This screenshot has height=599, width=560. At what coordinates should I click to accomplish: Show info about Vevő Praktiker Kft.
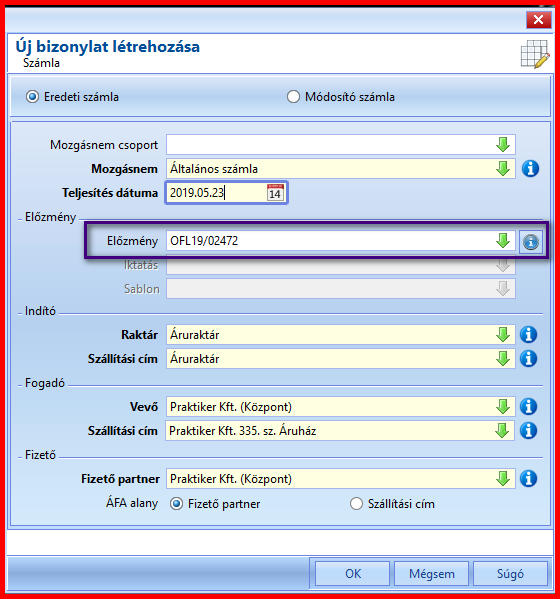coord(529,407)
